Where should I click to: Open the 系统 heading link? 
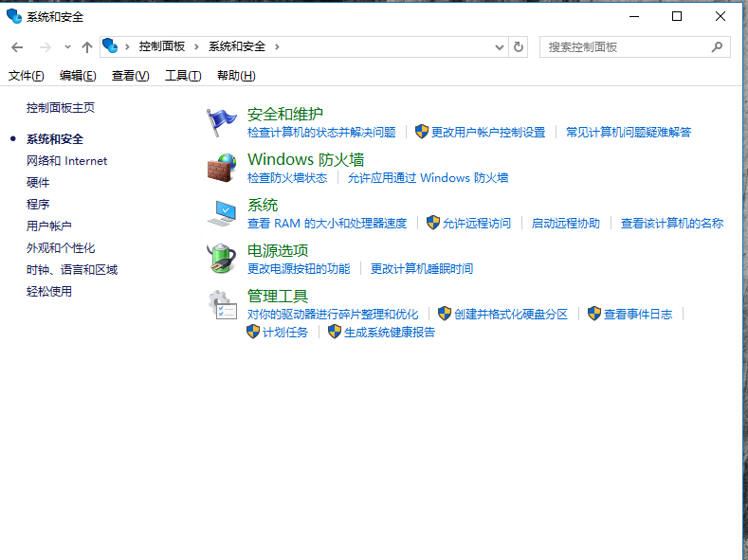(263, 205)
